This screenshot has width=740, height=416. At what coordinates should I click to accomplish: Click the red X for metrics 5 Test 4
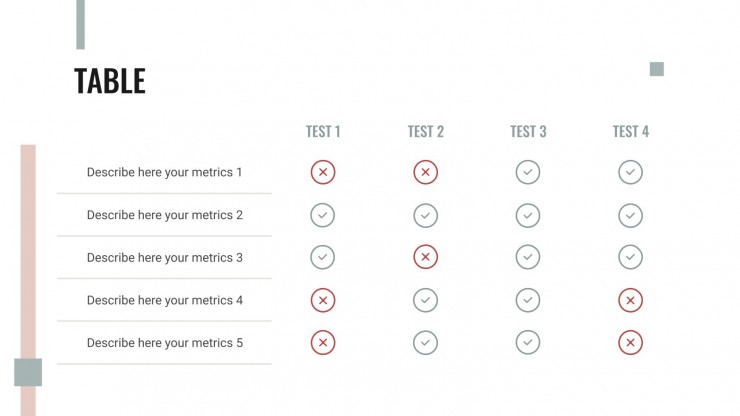[631, 342]
